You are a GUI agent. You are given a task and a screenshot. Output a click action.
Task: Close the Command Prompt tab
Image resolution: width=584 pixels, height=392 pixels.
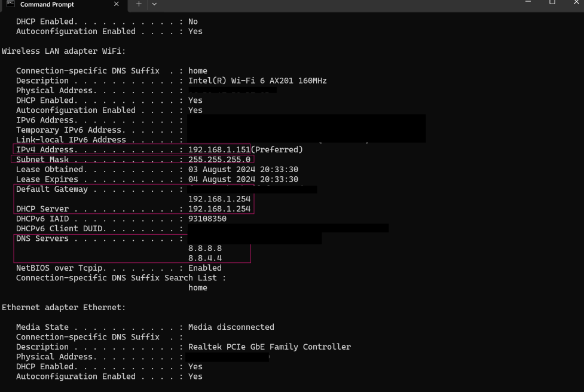coord(116,4)
